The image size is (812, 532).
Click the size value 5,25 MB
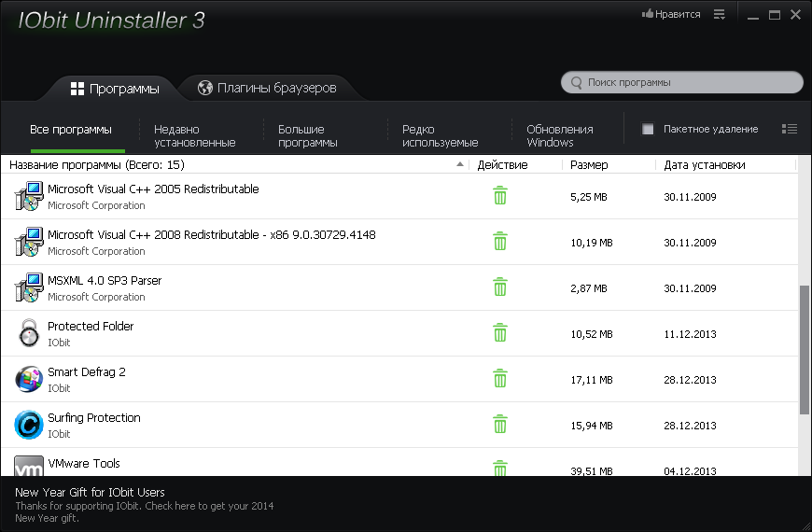[589, 197]
